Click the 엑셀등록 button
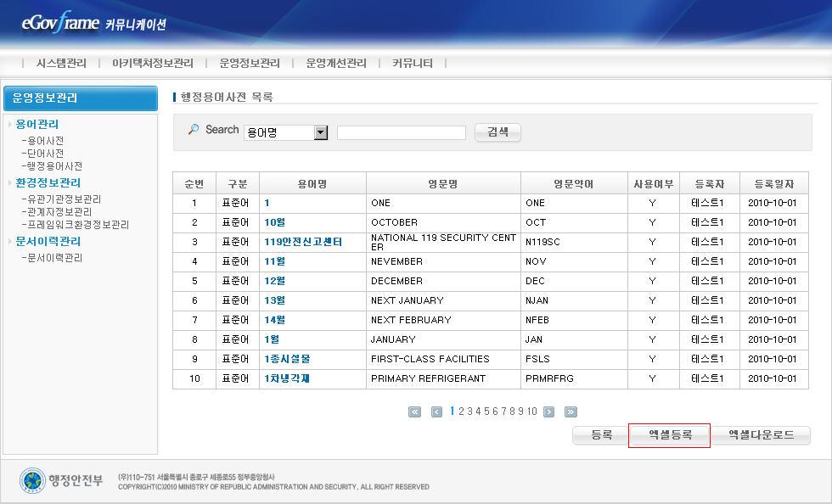This screenshot has width=832, height=504. [x=670, y=435]
